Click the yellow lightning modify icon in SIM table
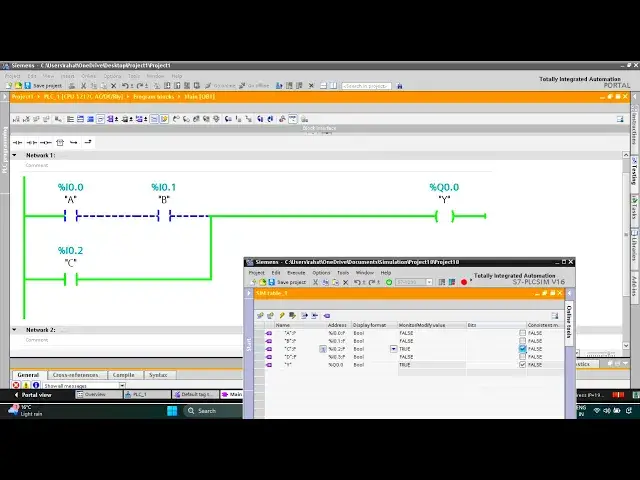The image size is (640, 480). [x=282, y=316]
